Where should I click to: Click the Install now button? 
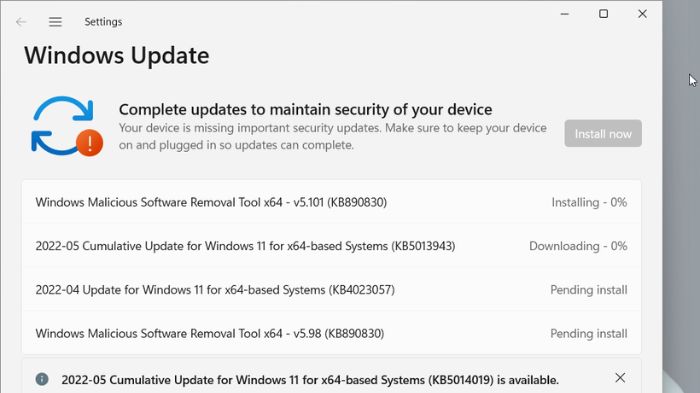point(603,134)
